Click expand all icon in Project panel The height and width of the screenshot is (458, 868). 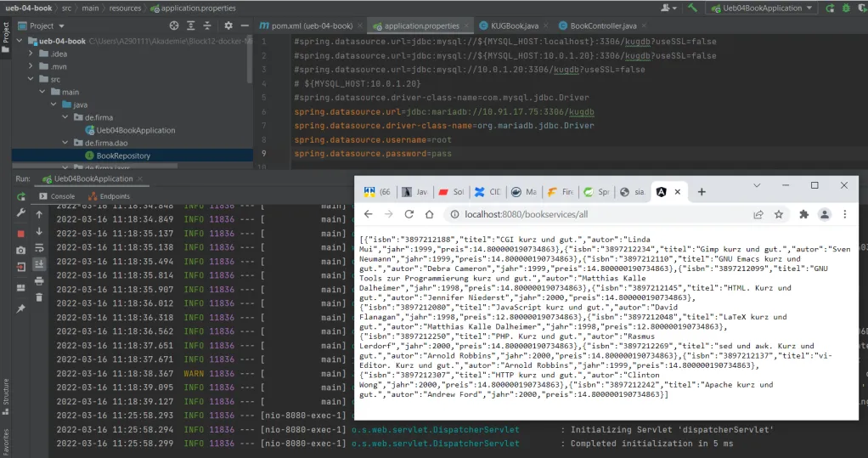click(x=190, y=25)
